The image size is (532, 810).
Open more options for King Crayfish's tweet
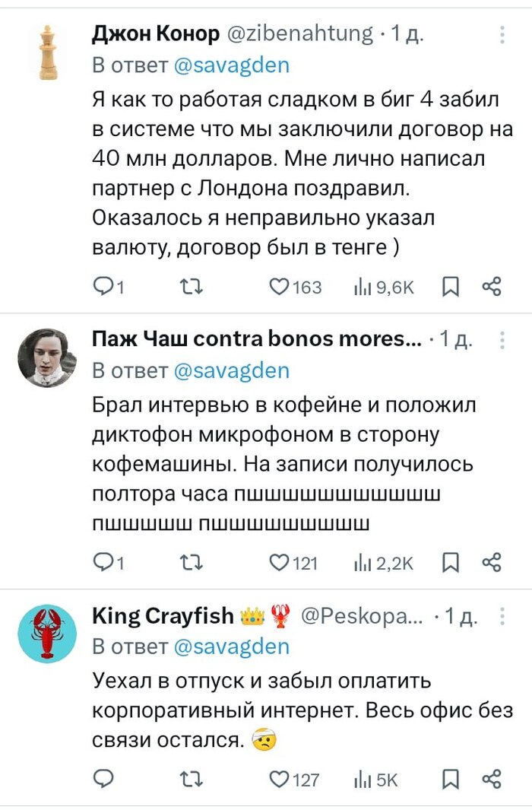click(502, 617)
